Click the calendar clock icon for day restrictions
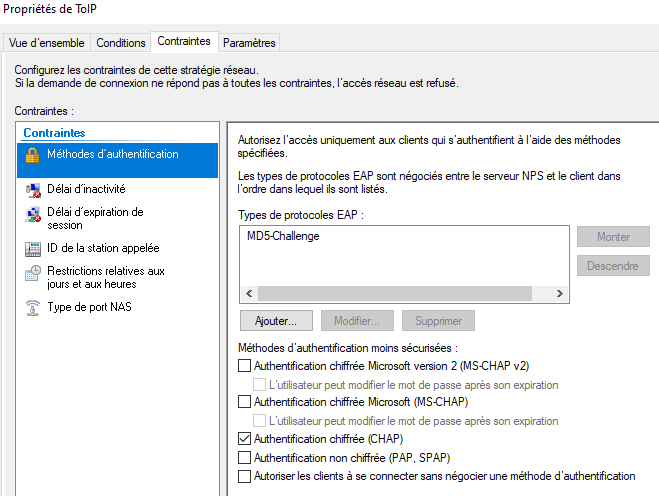 pos(33,272)
